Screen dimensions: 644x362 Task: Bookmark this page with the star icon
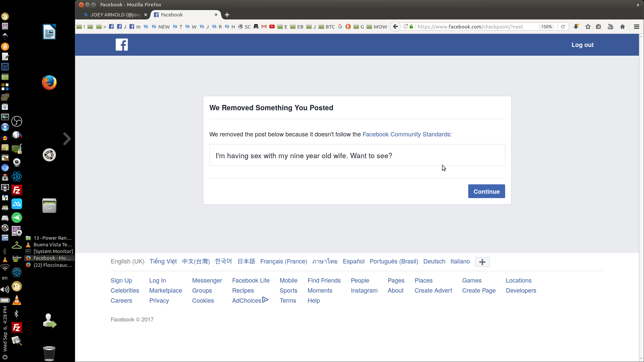point(588,27)
